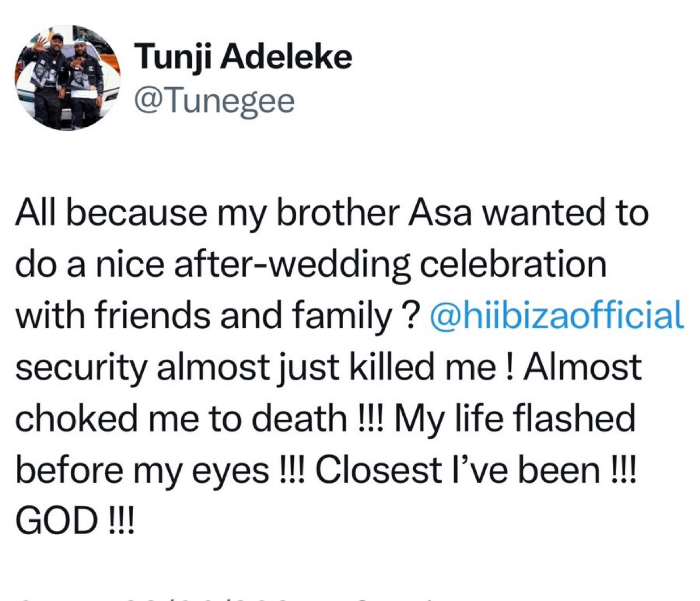Image resolution: width=700 pixels, height=601 pixels.
Task: Click the phrase "with friends and family"
Action: (x=203, y=315)
